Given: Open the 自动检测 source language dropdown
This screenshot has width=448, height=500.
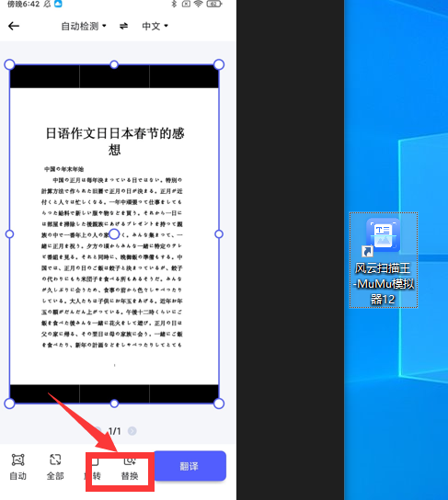Looking at the screenshot, I should 84,26.
